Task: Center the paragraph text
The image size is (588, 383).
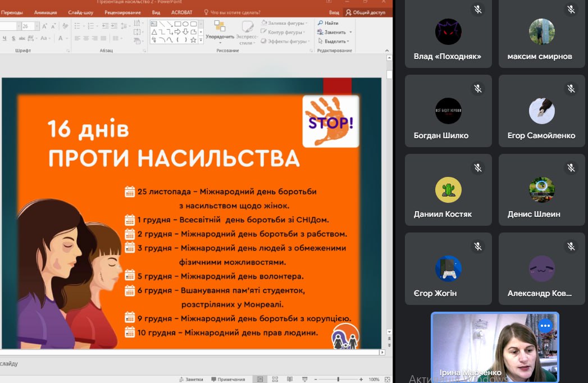Action: (x=86, y=38)
